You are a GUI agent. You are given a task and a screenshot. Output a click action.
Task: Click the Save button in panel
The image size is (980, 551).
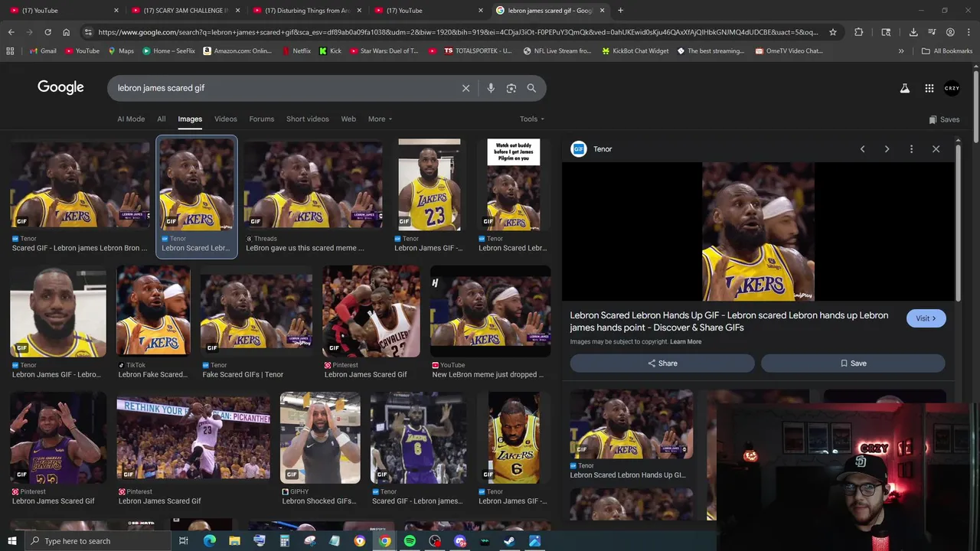coord(853,364)
